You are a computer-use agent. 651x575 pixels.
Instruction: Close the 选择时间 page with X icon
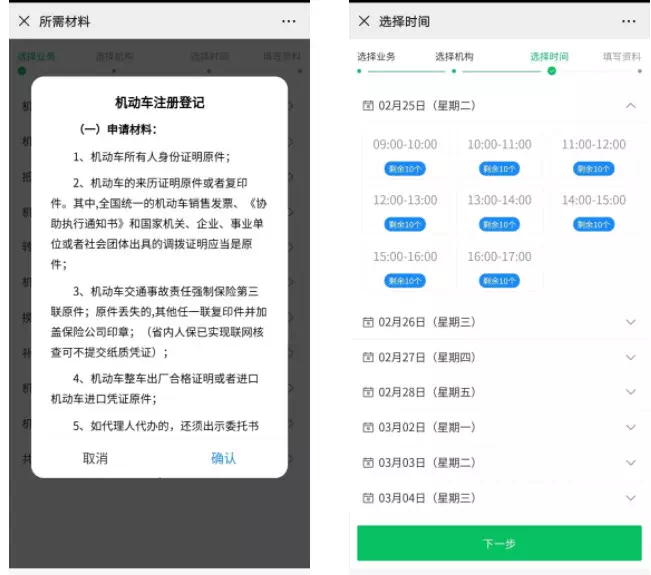click(364, 21)
